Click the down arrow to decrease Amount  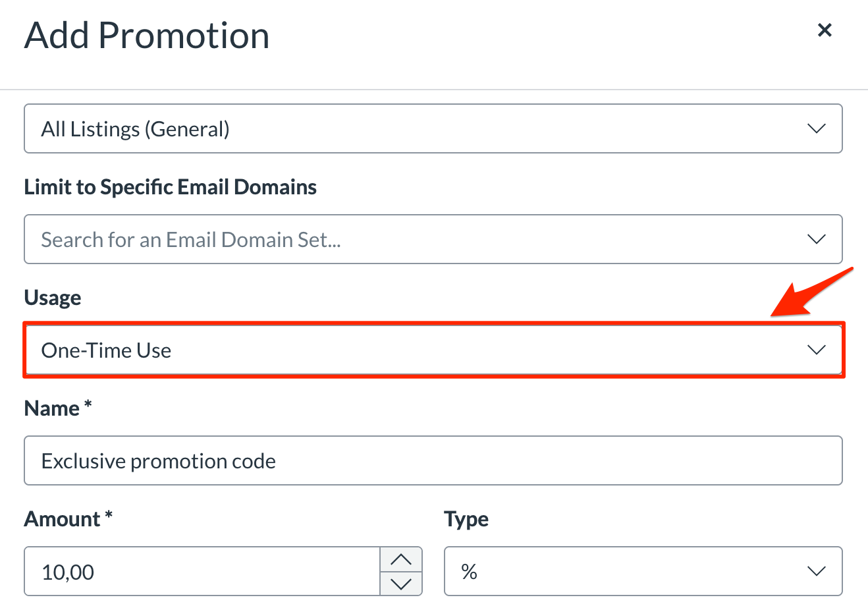point(401,583)
